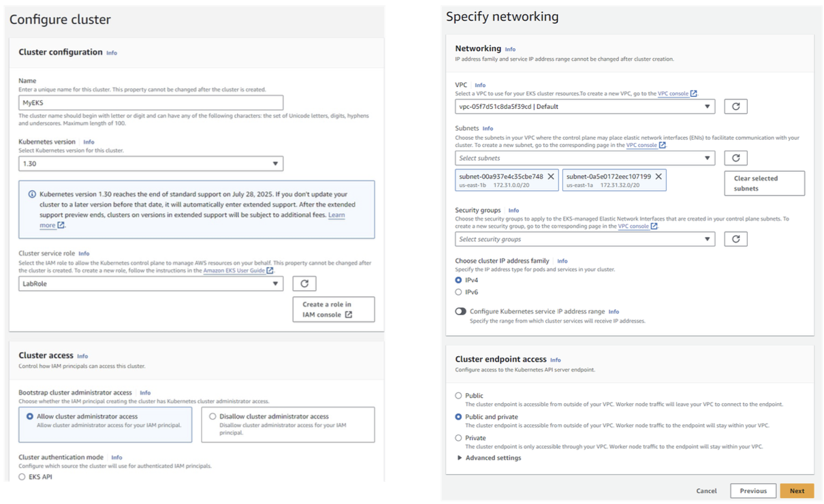This screenshot has height=504, width=824.
Task: Choose Disallow cluster administrator access
Action: point(213,416)
